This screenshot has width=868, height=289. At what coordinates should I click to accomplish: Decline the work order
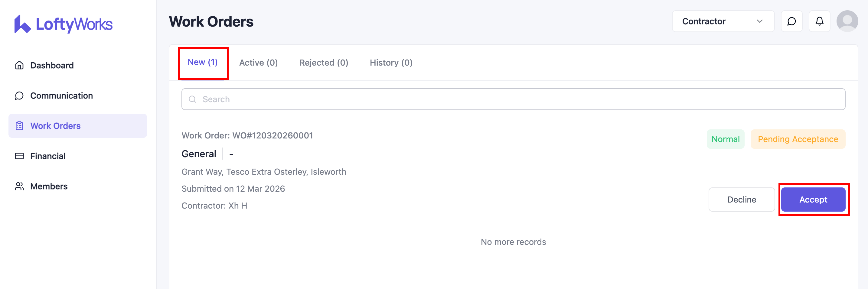741,200
